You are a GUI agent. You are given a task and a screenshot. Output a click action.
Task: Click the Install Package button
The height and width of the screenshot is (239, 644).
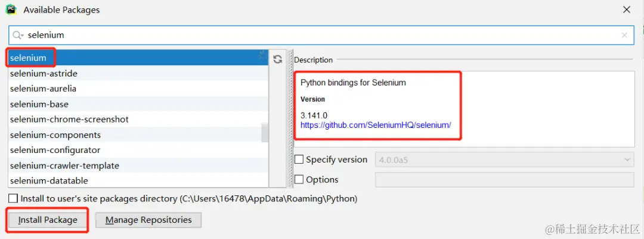[x=48, y=220]
